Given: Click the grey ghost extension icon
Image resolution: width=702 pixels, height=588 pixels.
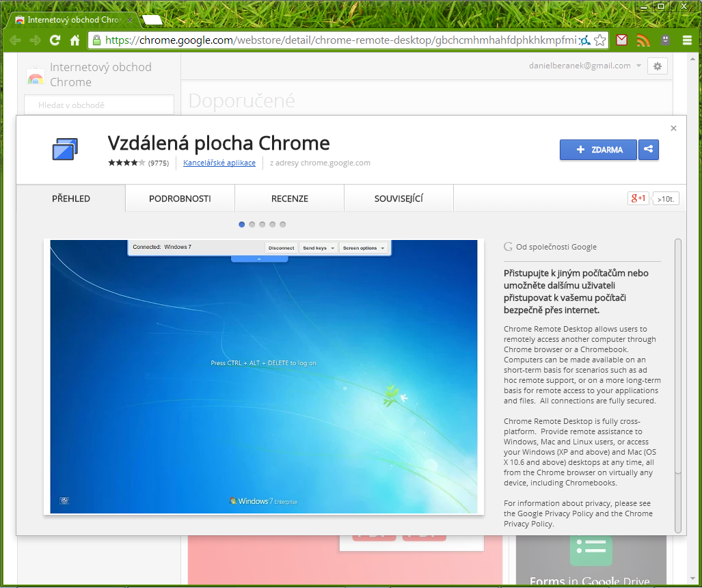Looking at the screenshot, I should tap(665, 40).
